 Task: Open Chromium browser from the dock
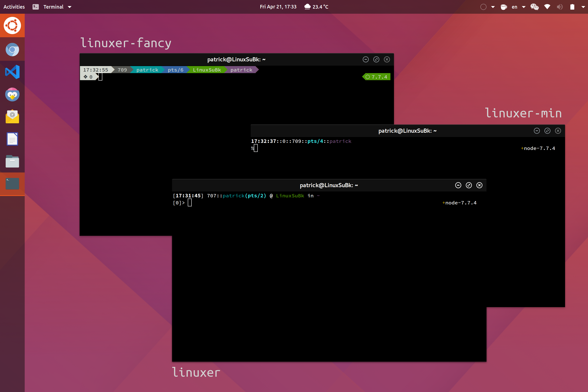click(12, 50)
